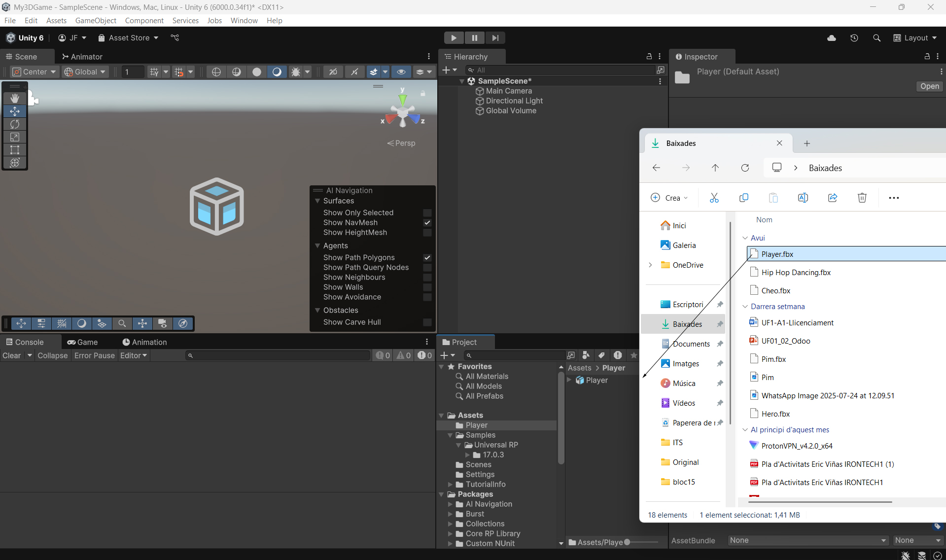Click the delete trash icon in Explorer
Viewport: 946px width, 560px height.
click(x=862, y=198)
